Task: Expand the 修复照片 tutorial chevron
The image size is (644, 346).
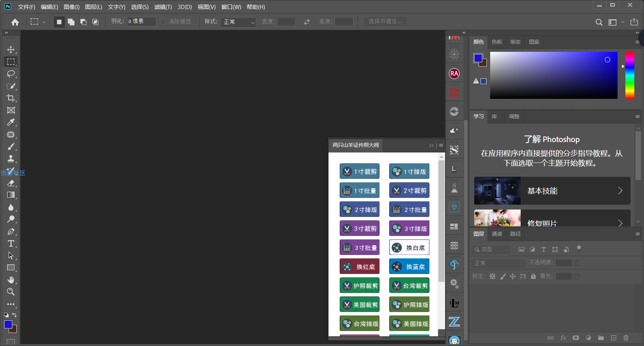Action: tap(620, 223)
